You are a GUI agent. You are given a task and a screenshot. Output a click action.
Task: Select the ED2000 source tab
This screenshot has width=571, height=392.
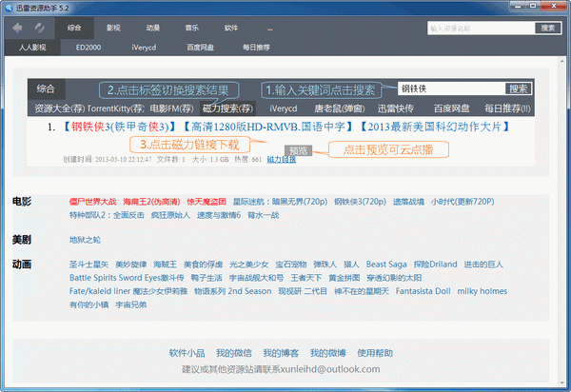tap(89, 48)
